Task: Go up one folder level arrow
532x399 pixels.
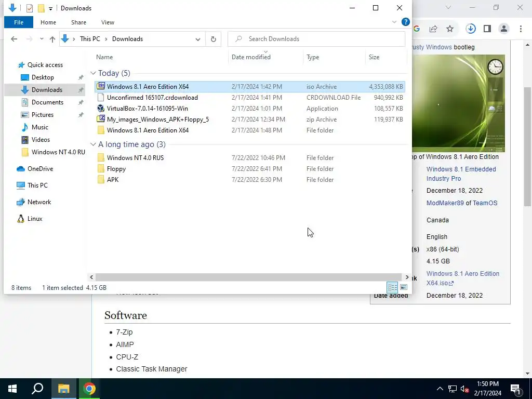Action: click(52, 39)
